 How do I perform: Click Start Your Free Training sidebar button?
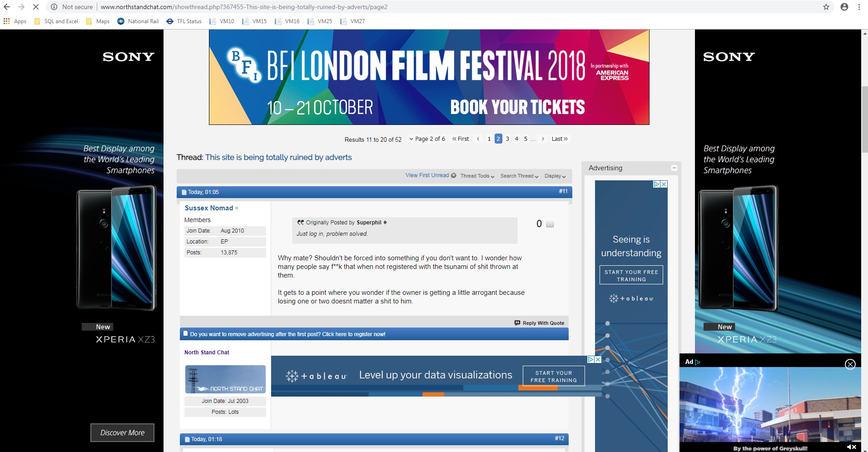coord(631,275)
